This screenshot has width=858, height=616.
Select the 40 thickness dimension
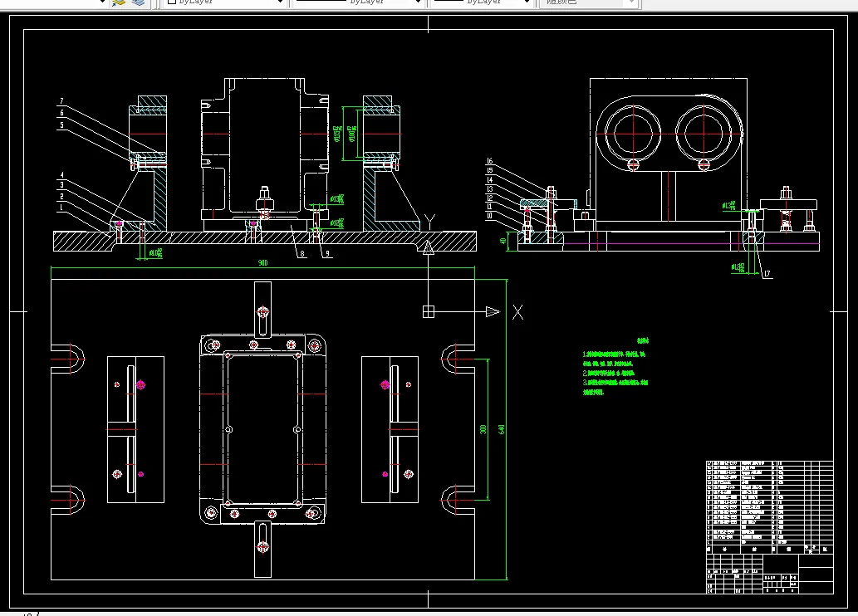tap(503, 241)
